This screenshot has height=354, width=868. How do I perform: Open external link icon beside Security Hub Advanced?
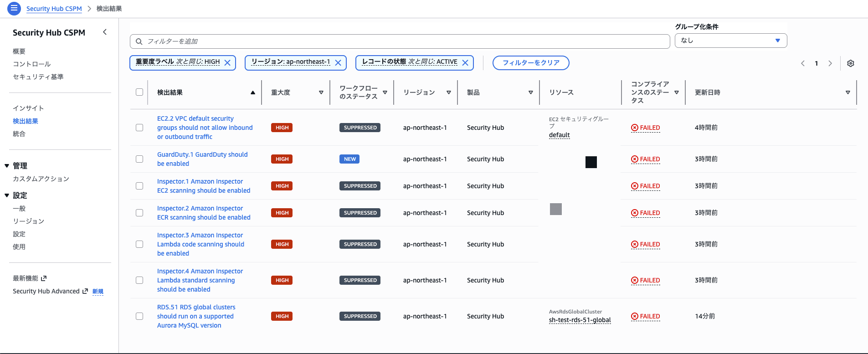pyautogui.click(x=85, y=291)
